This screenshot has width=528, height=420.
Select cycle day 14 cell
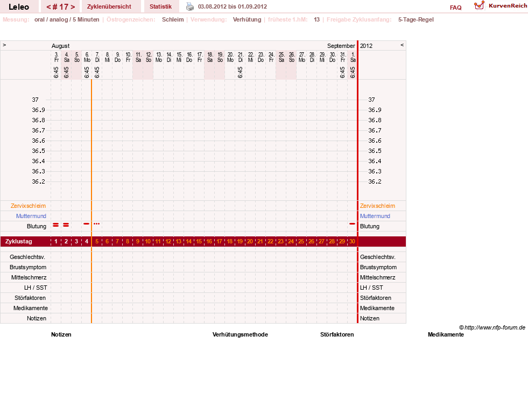(x=188, y=241)
